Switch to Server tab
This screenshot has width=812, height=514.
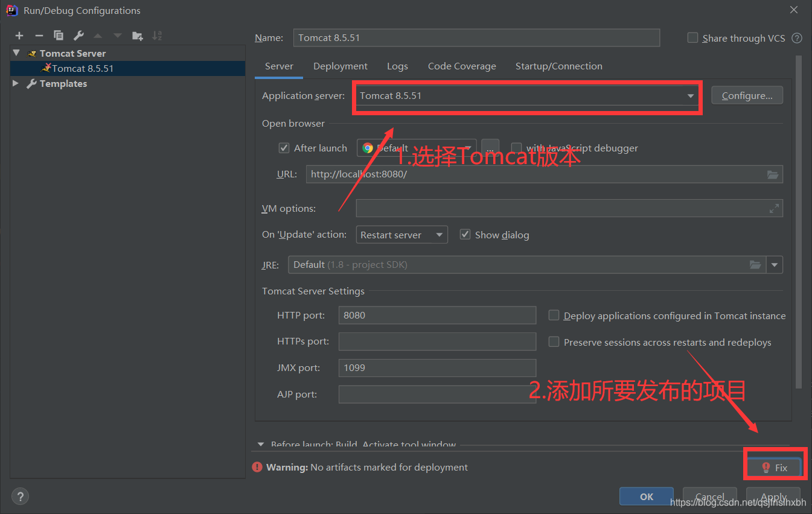pyautogui.click(x=279, y=66)
